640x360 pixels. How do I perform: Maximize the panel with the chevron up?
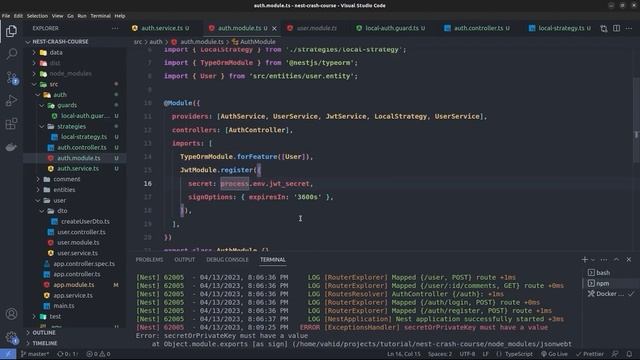click(x=616, y=260)
